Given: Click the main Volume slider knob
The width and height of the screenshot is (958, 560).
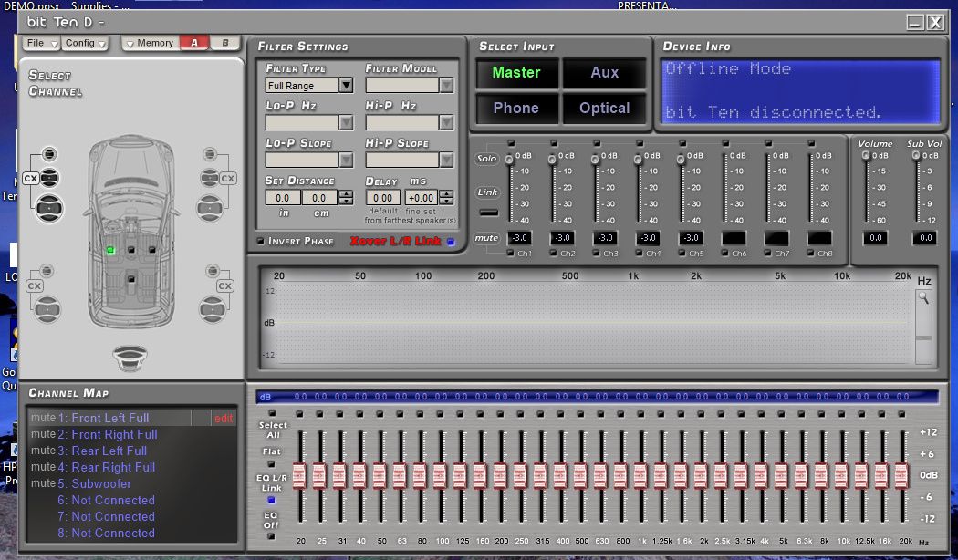Looking at the screenshot, I should click(866, 156).
